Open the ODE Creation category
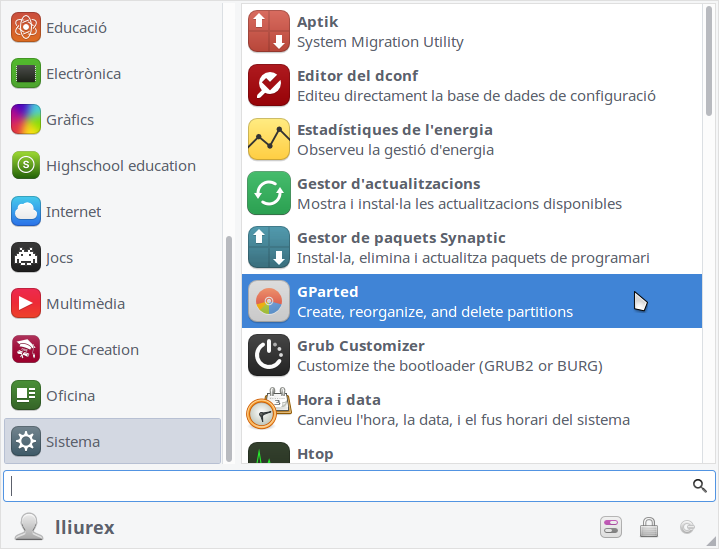The width and height of the screenshot is (719, 549). (92, 350)
